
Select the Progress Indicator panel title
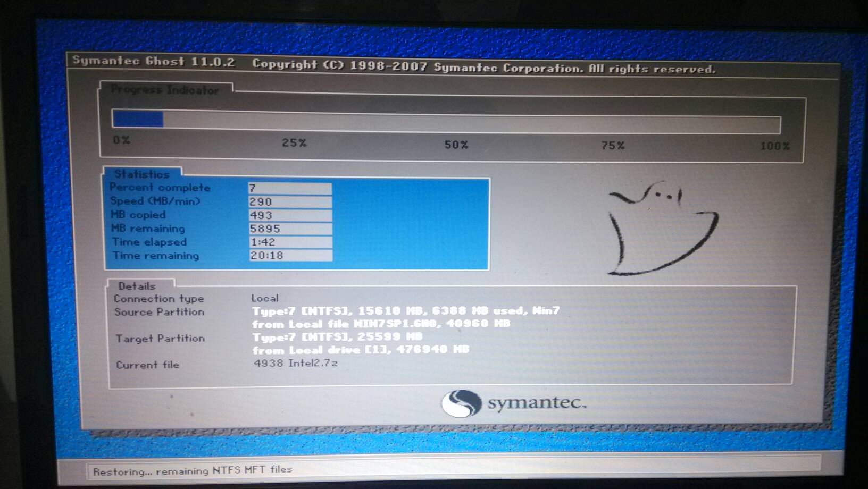pos(164,90)
